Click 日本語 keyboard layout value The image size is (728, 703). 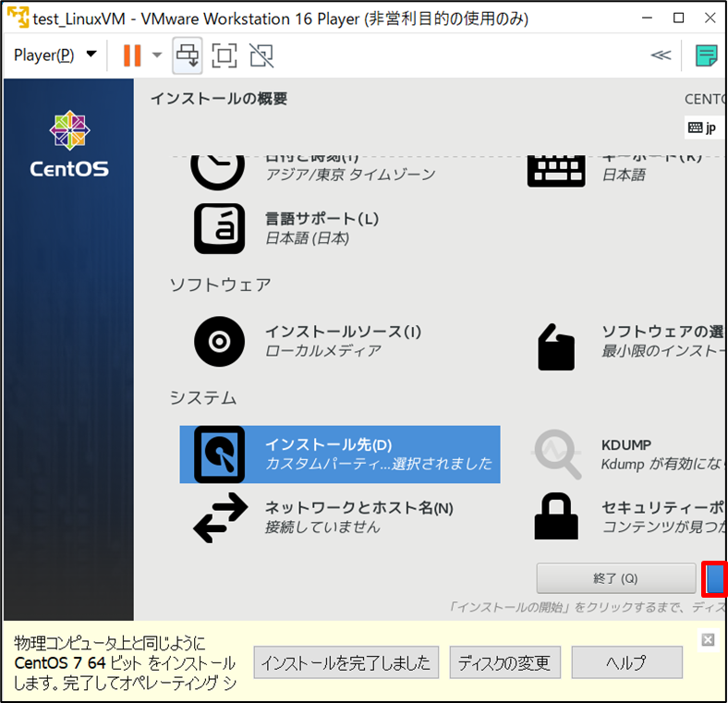(624, 175)
